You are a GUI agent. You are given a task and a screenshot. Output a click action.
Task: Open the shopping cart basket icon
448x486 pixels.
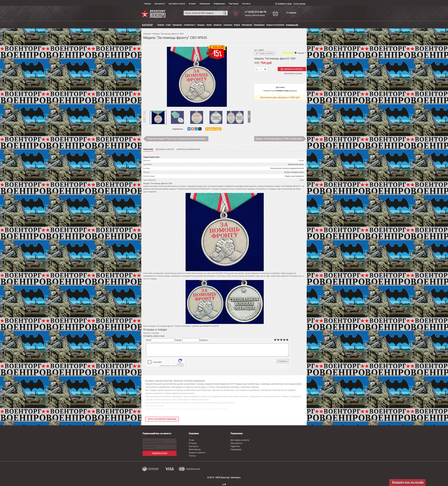(275, 14)
